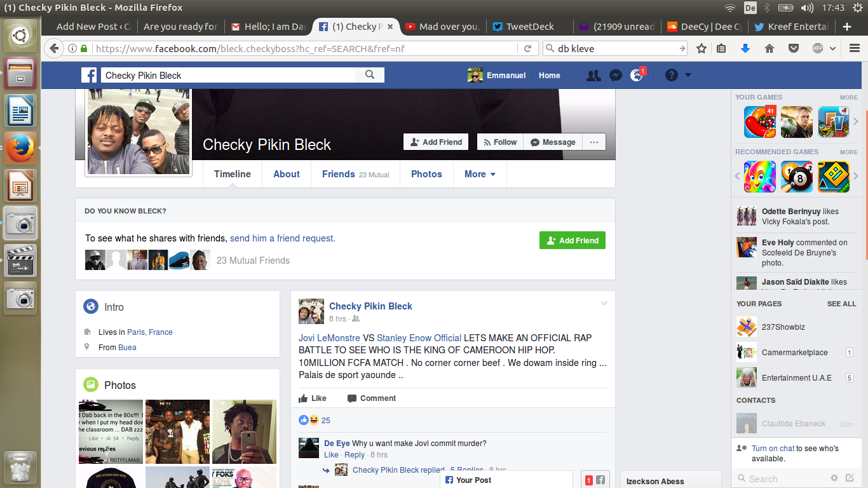Click green Add Friend button

(572, 241)
